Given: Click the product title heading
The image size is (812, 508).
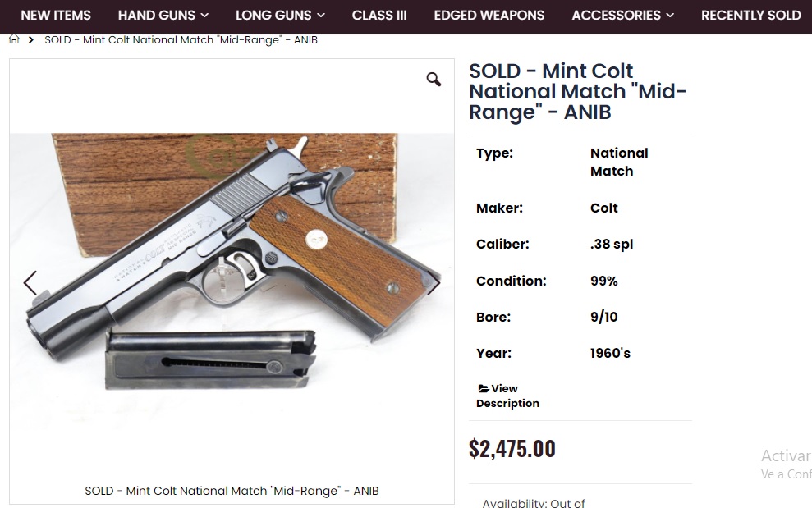Looking at the screenshot, I should coord(578,91).
